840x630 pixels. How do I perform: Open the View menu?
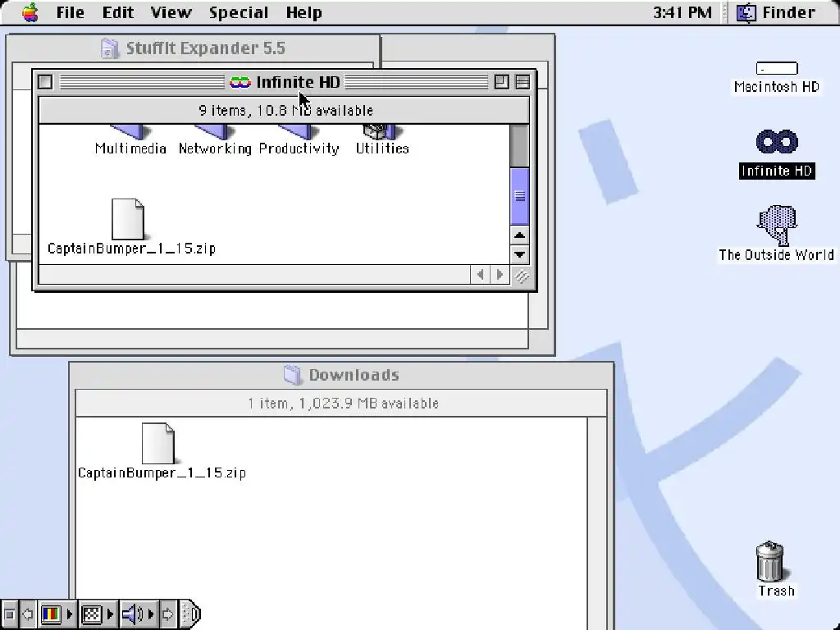coord(171,12)
